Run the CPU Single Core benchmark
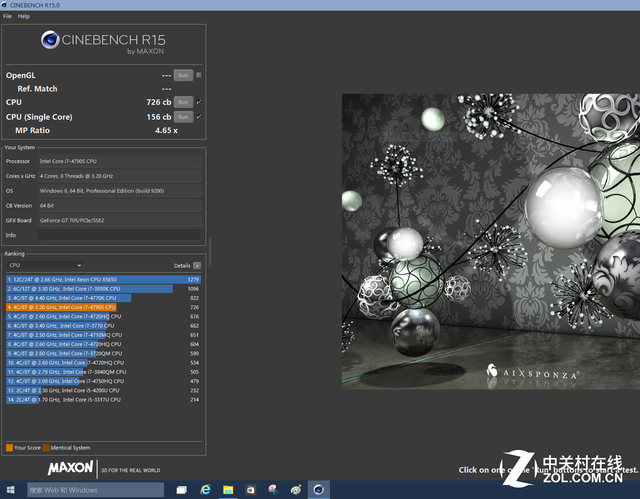The height and width of the screenshot is (499, 640). tap(183, 117)
